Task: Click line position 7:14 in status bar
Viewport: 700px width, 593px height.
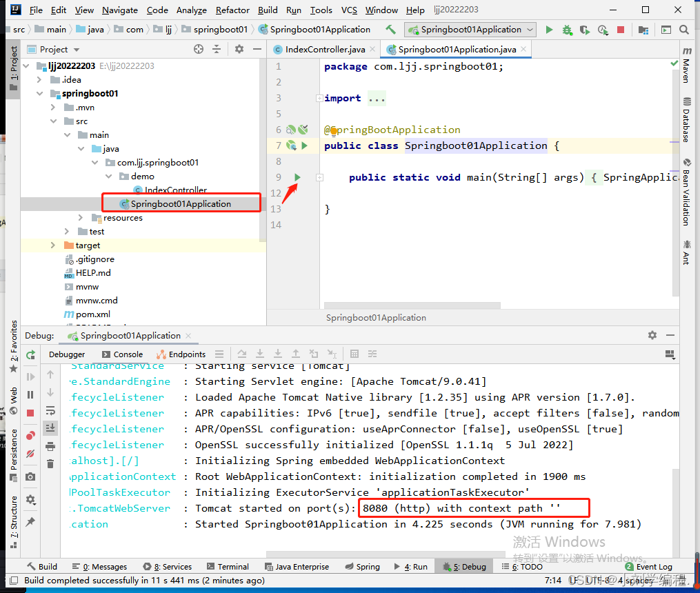Action: (552, 580)
